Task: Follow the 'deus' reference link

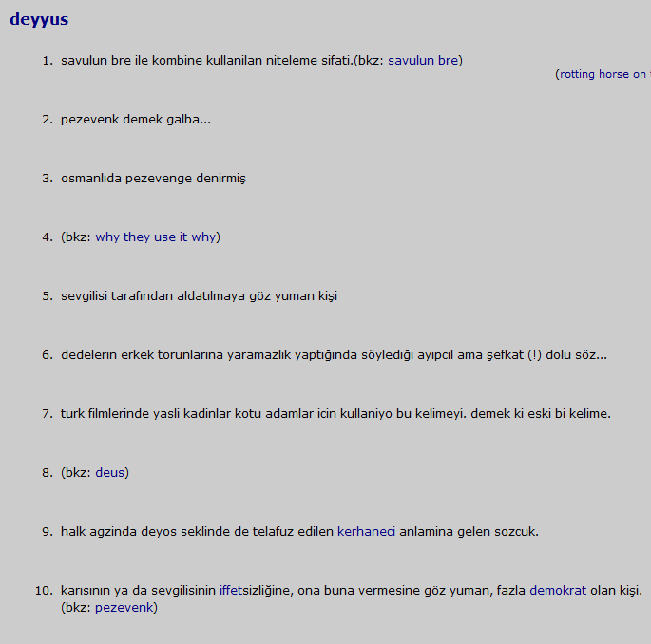Action: [x=110, y=472]
